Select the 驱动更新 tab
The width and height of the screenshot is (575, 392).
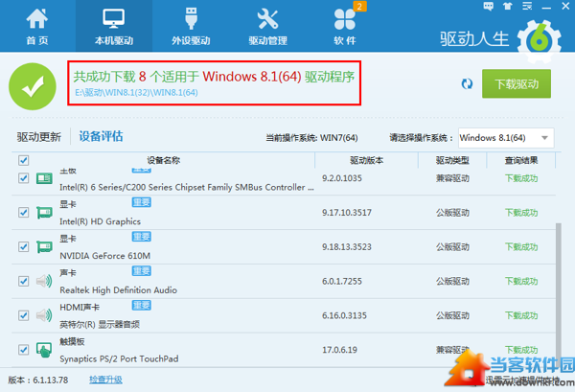tap(39, 137)
